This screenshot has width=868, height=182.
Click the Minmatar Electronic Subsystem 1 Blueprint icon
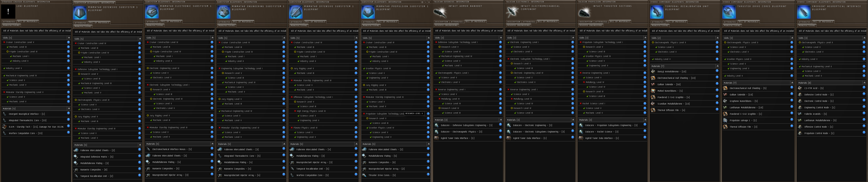click(152, 12)
